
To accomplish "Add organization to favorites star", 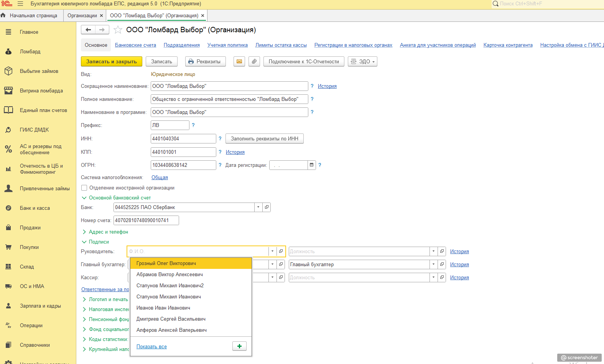I will tap(118, 30).
